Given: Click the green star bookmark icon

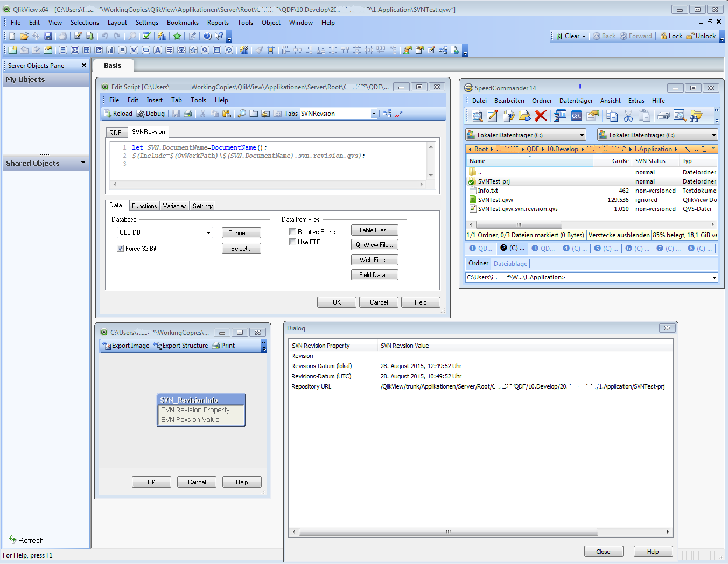Looking at the screenshot, I should pos(177,36).
